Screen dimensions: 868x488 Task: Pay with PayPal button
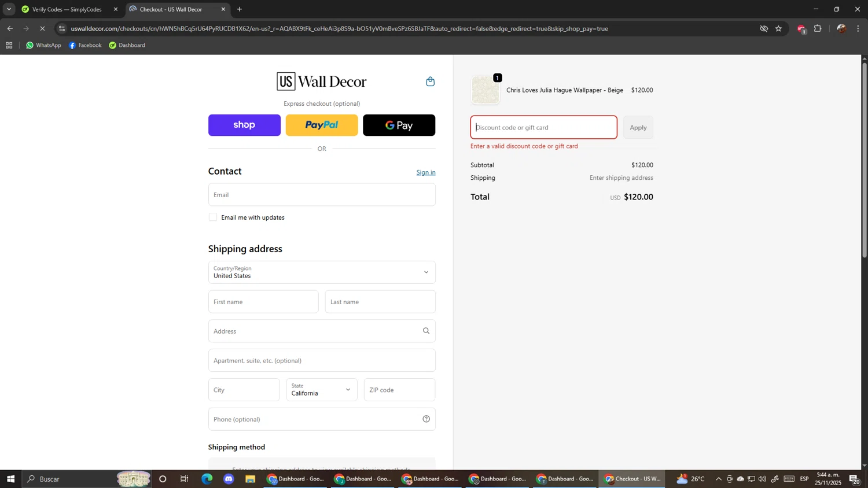tap(322, 125)
